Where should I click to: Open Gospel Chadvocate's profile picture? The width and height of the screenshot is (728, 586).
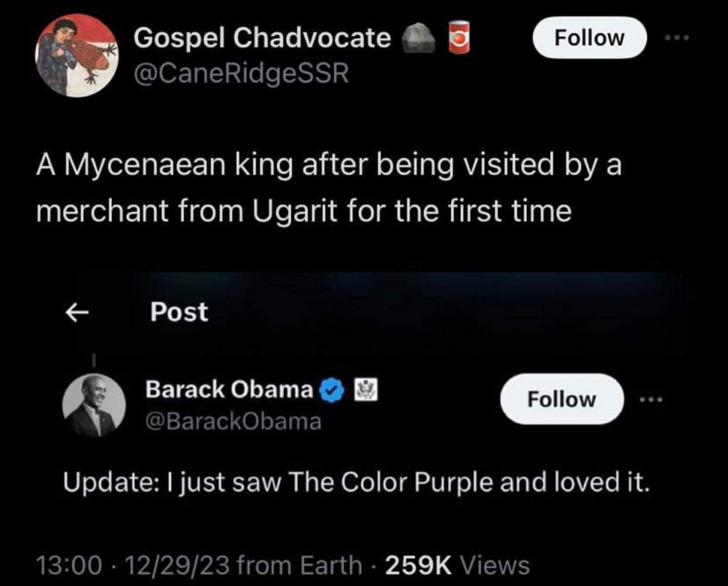click(77, 55)
